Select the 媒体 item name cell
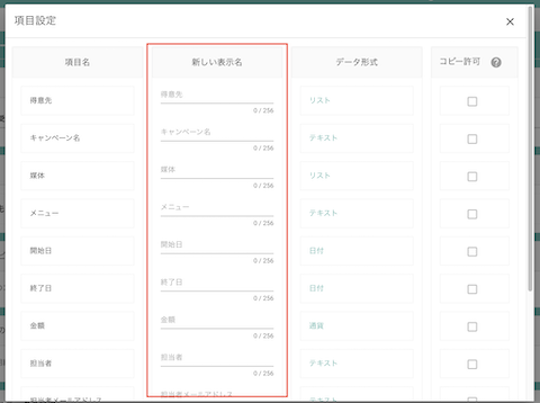This screenshot has width=540, height=403. pyautogui.click(x=77, y=176)
